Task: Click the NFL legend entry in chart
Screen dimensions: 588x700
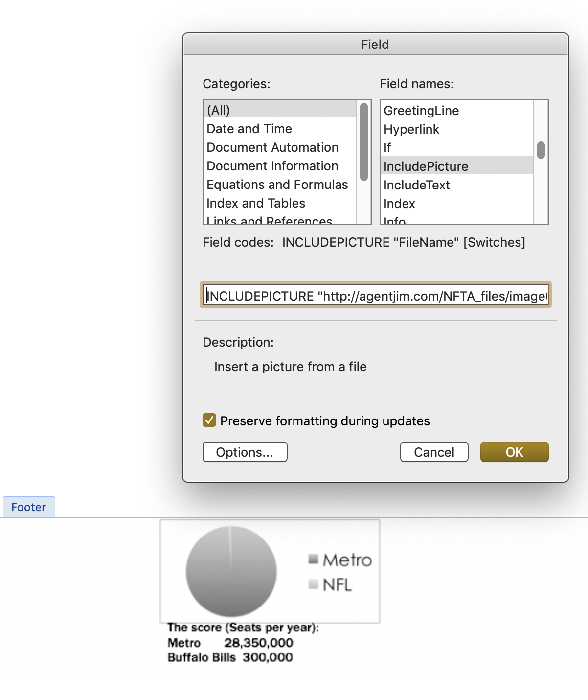Action: (330, 584)
